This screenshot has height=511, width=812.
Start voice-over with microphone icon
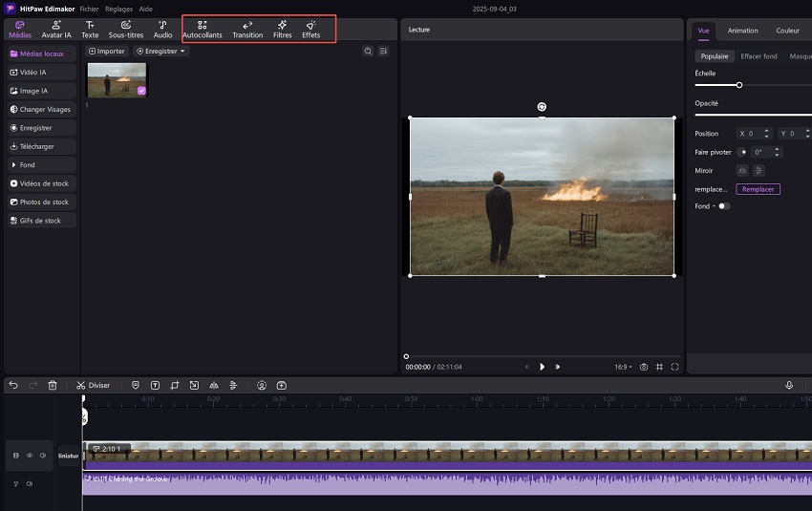789,385
